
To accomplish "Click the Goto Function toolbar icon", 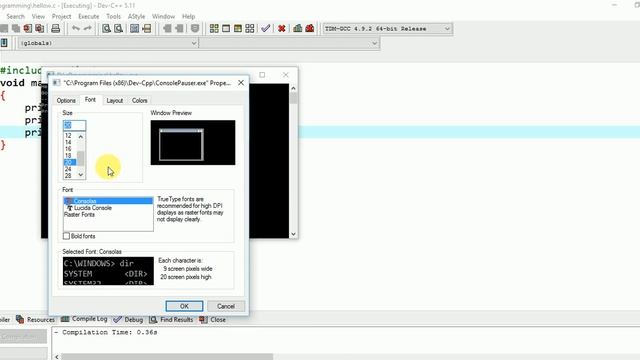I will click(x=134, y=28).
